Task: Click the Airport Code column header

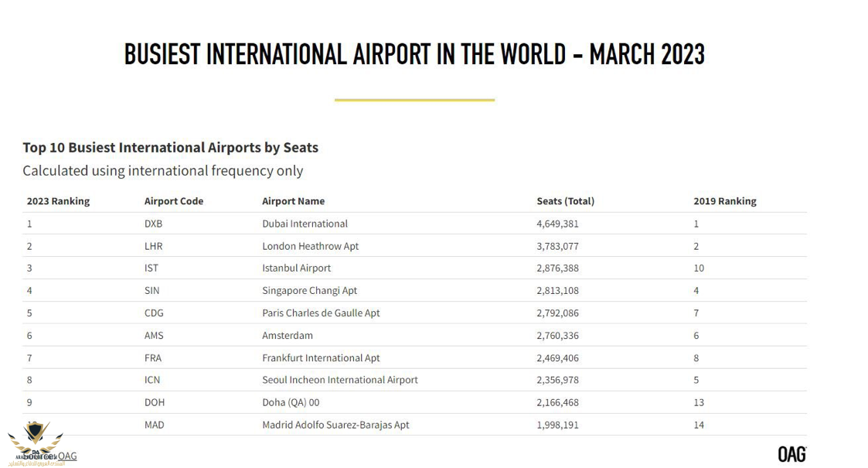Action: [x=174, y=201]
